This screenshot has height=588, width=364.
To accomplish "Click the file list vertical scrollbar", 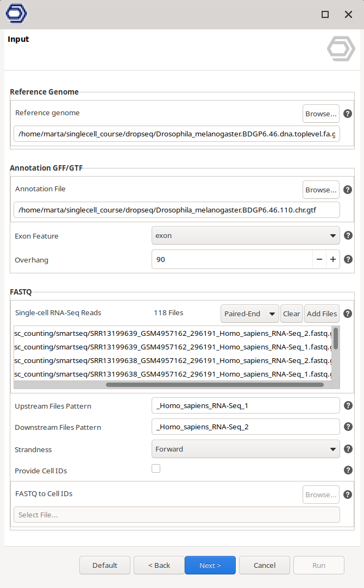I will click(336, 338).
